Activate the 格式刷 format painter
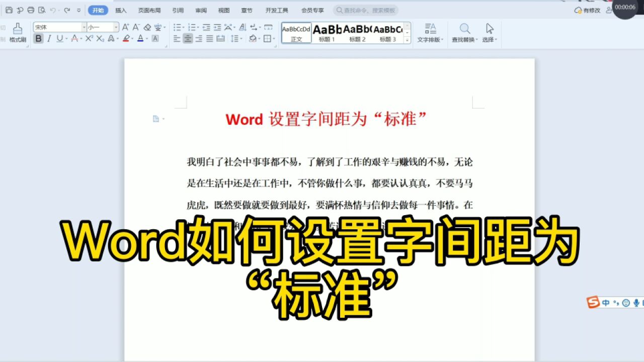Viewport: 644px width, 362px height. (18, 32)
